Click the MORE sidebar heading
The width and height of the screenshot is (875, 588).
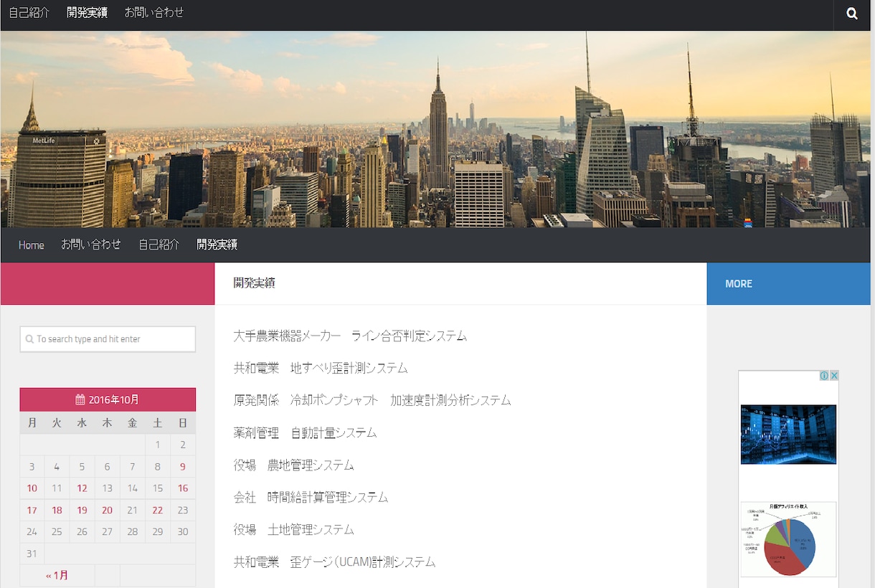[x=739, y=284]
